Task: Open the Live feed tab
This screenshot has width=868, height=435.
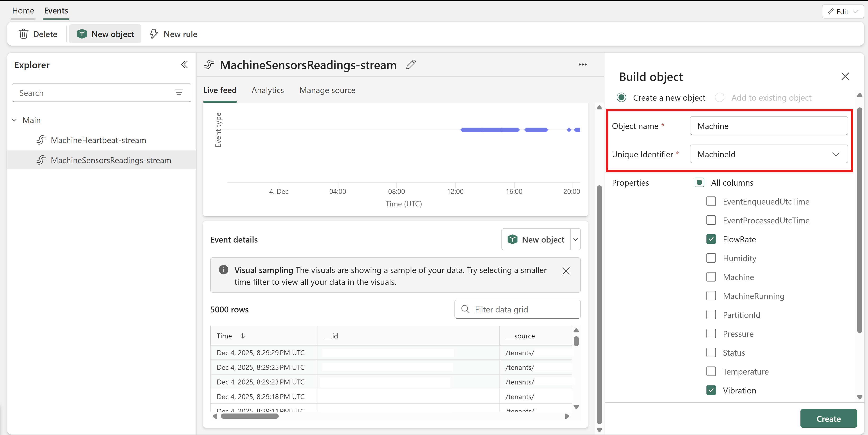Action: tap(220, 90)
